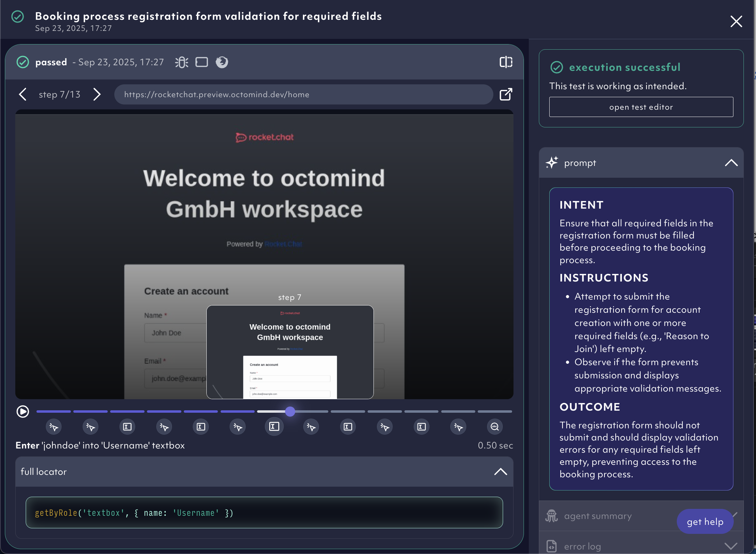This screenshot has width=756, height=554.
Task: Expand the agent summary section
Action: point(598,516)
